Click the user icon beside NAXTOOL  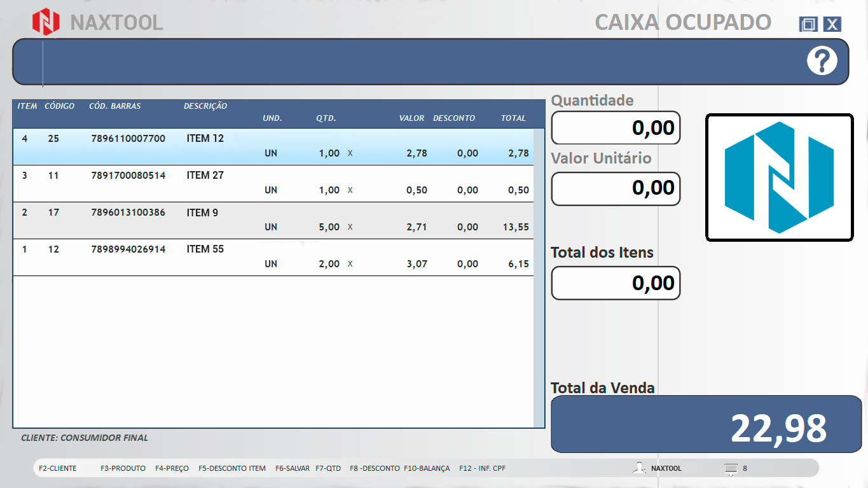[639, 468]
